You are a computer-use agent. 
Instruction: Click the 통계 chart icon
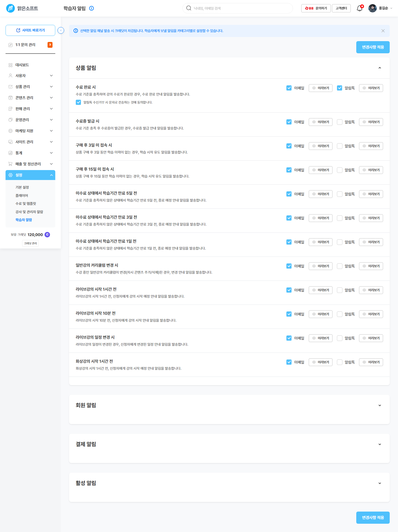click(x=11, y=153)
